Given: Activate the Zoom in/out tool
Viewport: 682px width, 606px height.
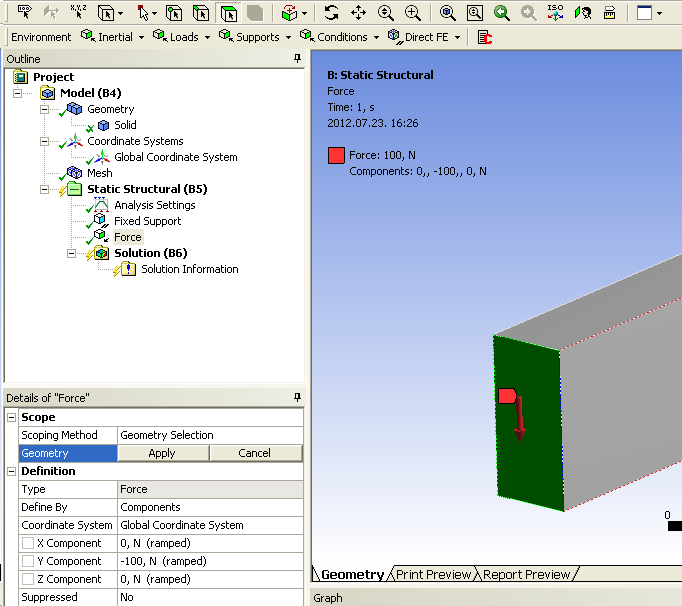Looking at the screenshot, I should tap(386, 13).
